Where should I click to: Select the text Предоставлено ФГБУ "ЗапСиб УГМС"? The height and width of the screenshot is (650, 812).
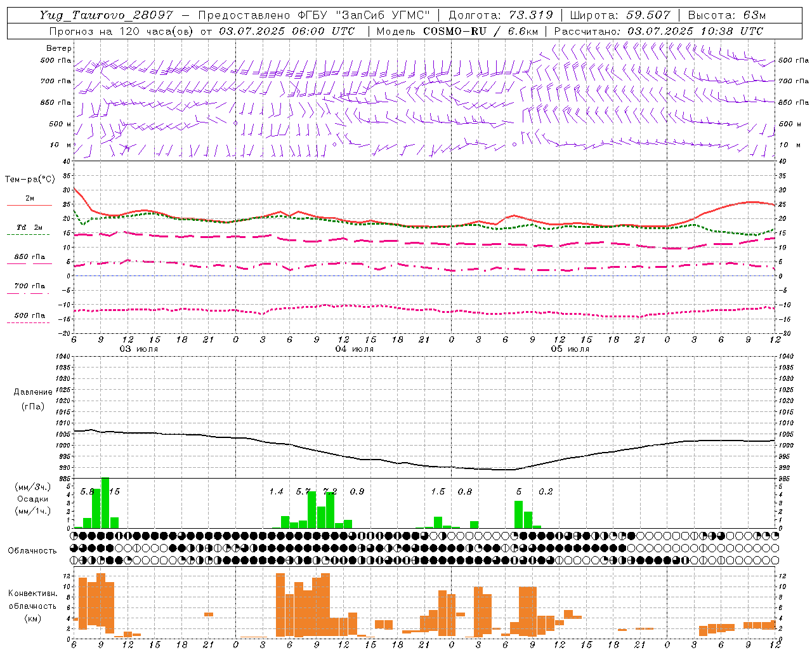(315, 15)
